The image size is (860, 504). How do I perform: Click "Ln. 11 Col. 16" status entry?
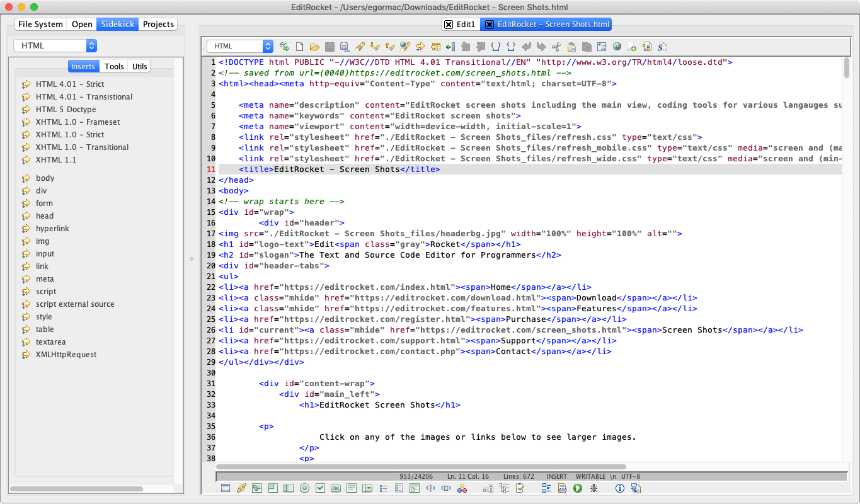click(468, 476)
